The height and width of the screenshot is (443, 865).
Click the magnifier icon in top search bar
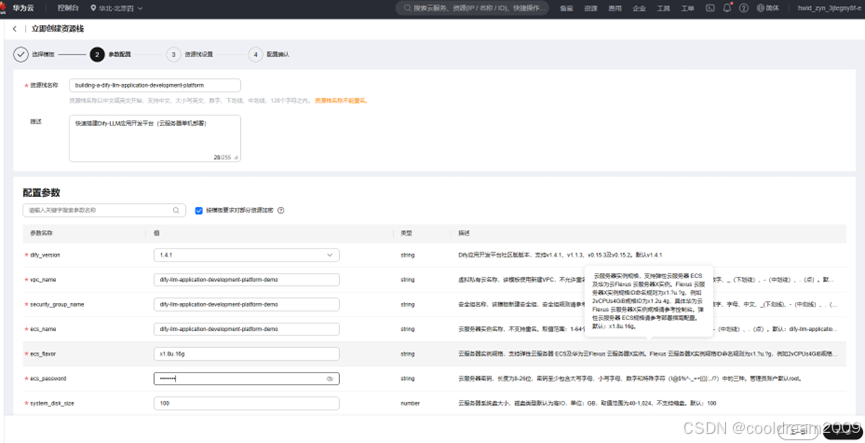click(x=408, y=8)
